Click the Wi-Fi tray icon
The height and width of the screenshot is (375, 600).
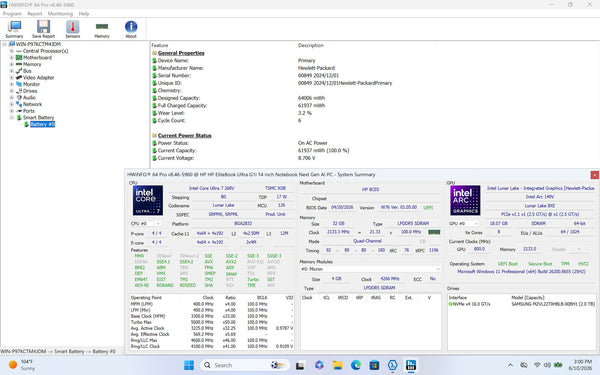(x=537, y=365)
